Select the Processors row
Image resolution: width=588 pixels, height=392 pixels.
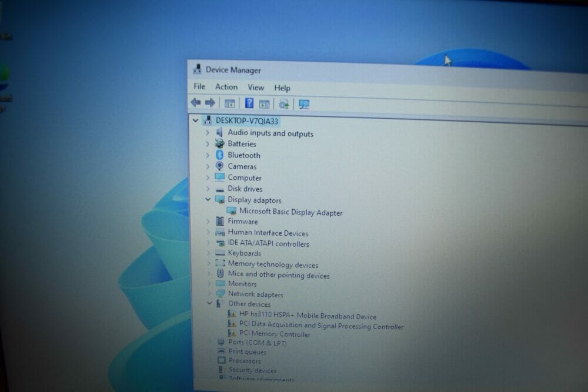coord(245,361)
